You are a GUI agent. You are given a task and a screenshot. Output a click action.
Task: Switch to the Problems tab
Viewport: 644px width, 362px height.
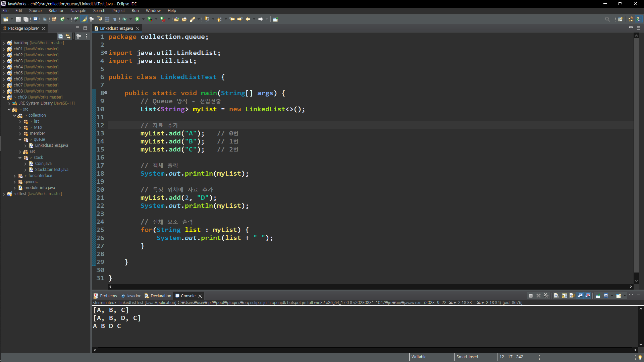[108, 296]
